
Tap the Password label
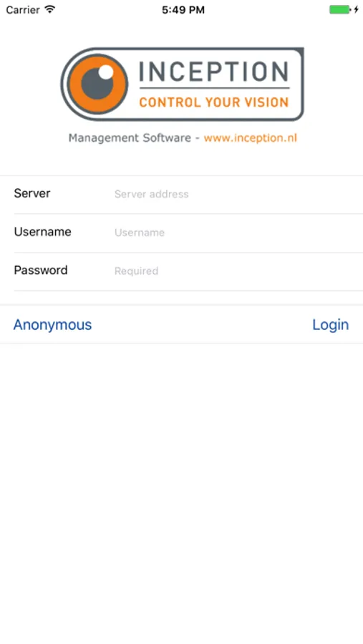[41, 270]
